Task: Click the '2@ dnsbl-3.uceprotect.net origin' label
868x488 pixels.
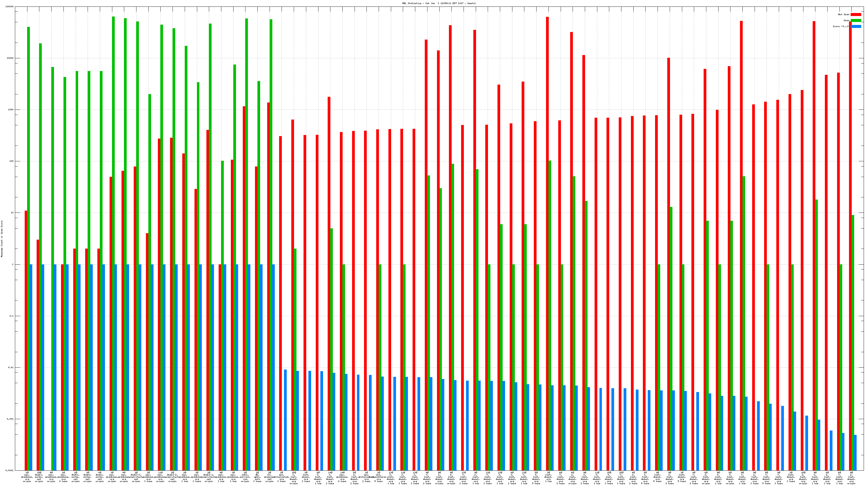Action: point(136,477)
